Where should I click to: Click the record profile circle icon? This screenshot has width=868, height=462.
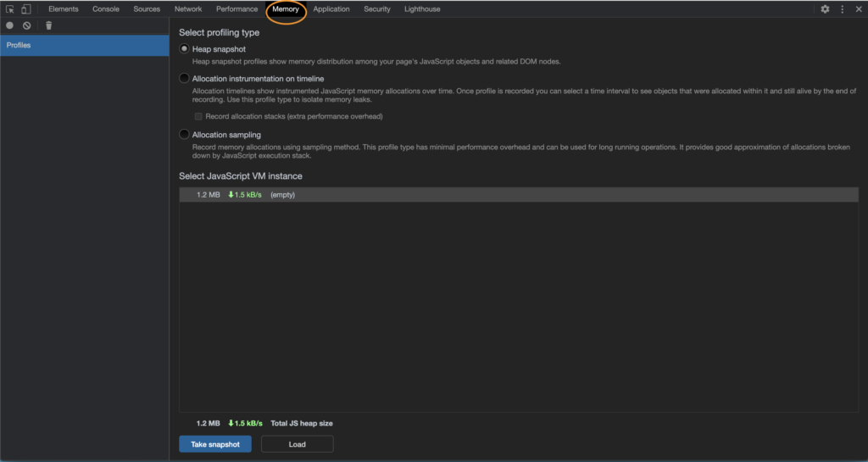(x=10, y=26)
